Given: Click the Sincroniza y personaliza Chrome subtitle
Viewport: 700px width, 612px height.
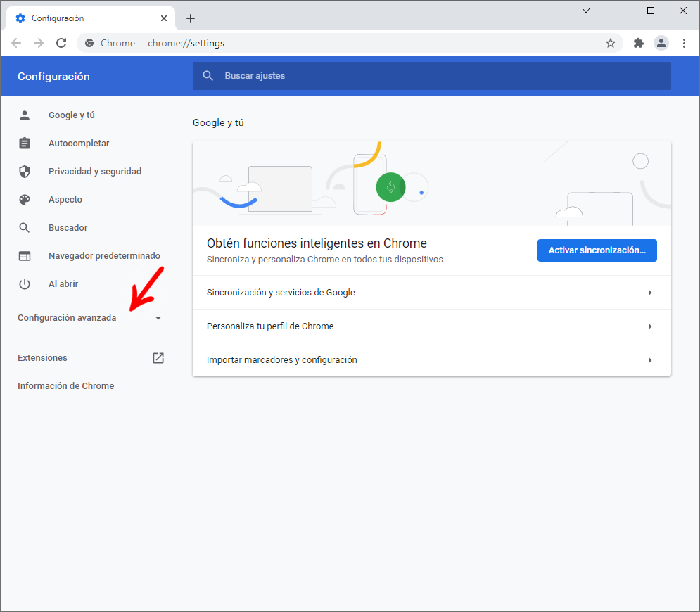Looking at the screenshot, I should [325, 260].
